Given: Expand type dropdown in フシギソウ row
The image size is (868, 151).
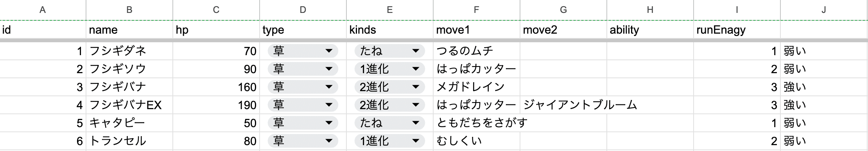Looking at the screenshot, I should click(x=329, y=69).
